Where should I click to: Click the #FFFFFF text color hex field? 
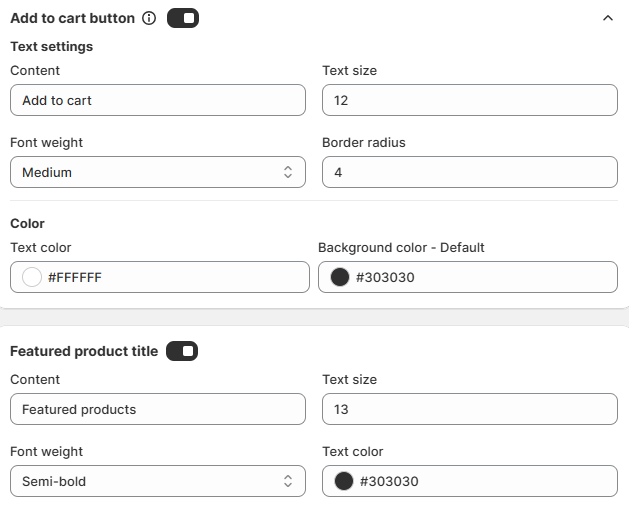pos(160,277)
